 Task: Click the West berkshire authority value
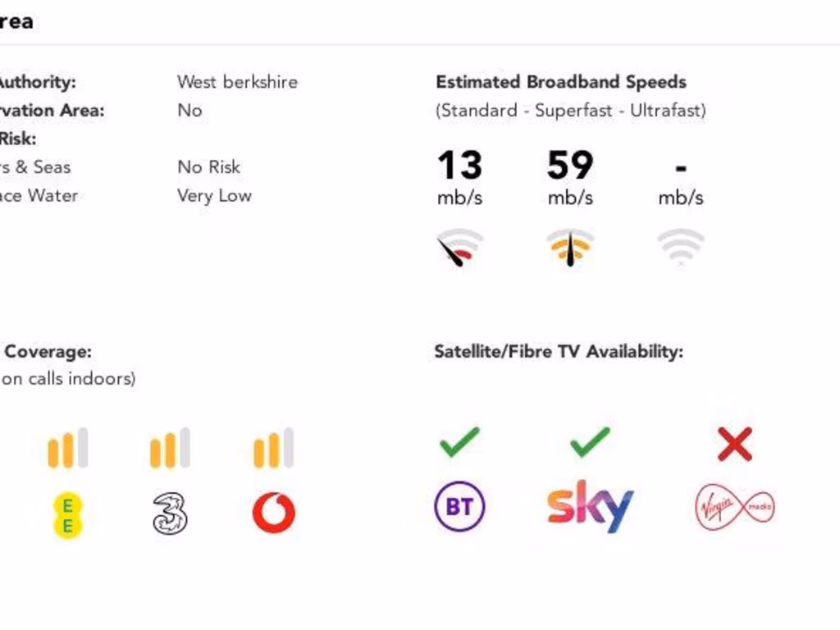click(x=237, y=82)
